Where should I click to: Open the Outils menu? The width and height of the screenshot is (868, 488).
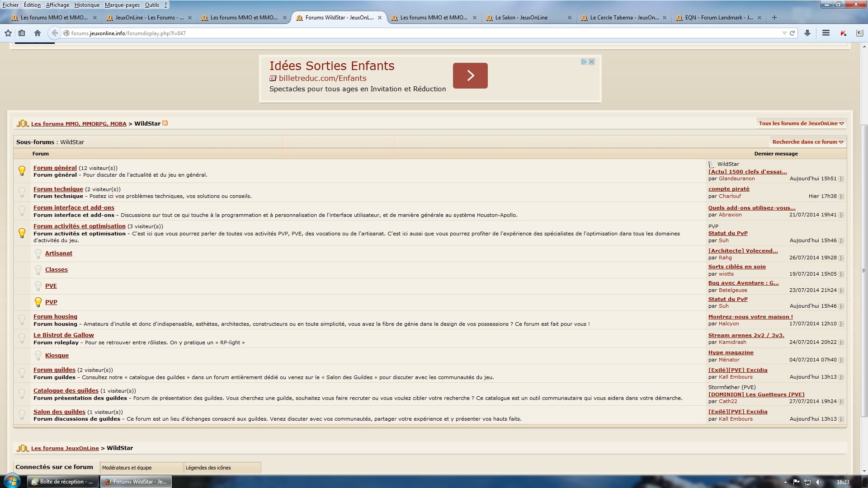click(152, 5)
